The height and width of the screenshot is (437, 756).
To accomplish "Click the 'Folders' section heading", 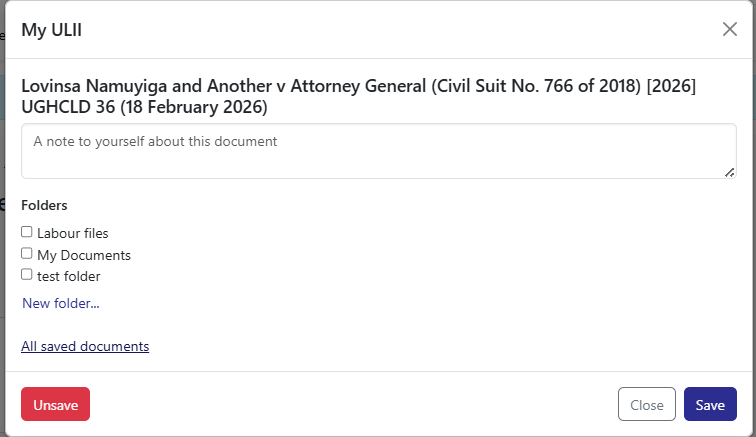I will [44, 205].
